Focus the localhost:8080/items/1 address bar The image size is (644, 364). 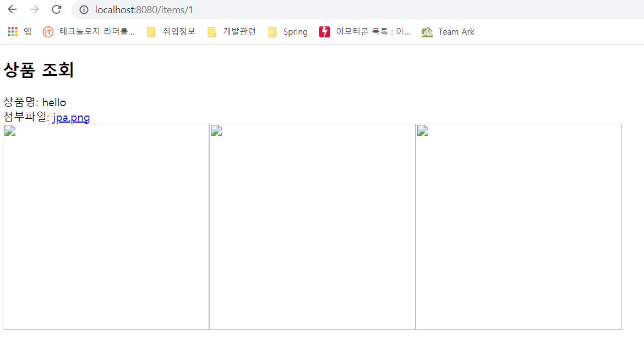(357, 9)
